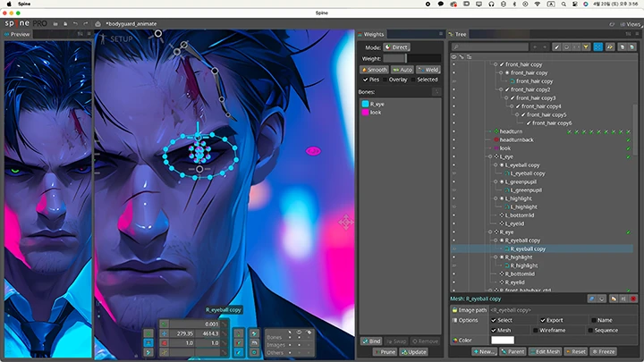Toggle the Select option checkbox

click(x=494, y=320)
